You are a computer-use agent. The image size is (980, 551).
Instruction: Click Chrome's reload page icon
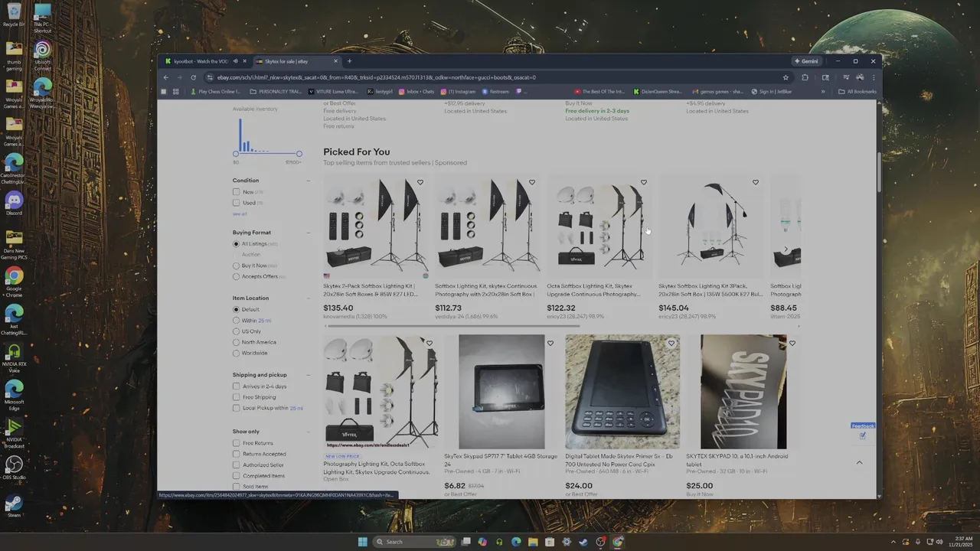pos(193,77)
